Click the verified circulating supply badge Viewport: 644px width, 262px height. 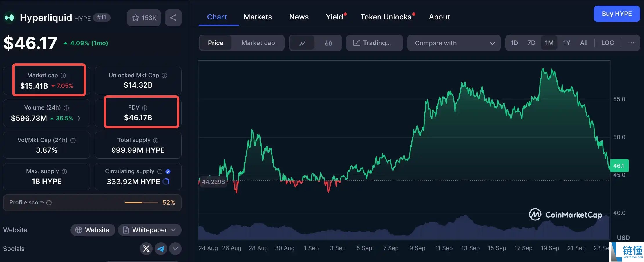[x=168, y=172]
